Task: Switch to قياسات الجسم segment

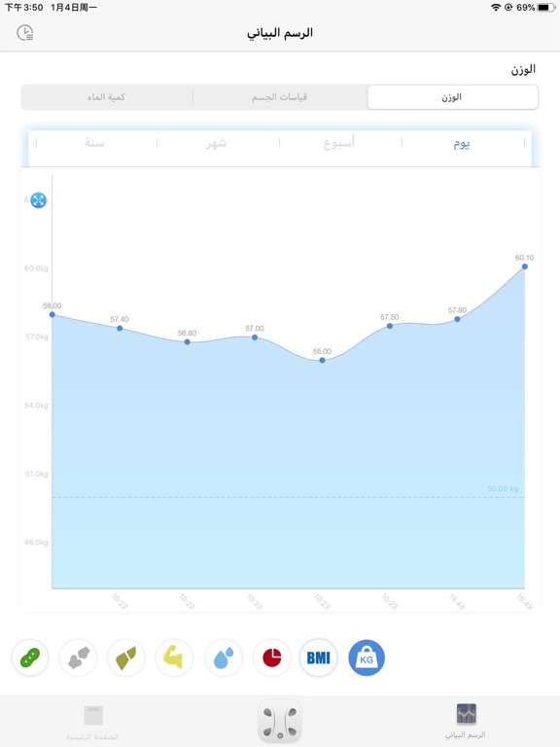Action: [x=280, y=97]
